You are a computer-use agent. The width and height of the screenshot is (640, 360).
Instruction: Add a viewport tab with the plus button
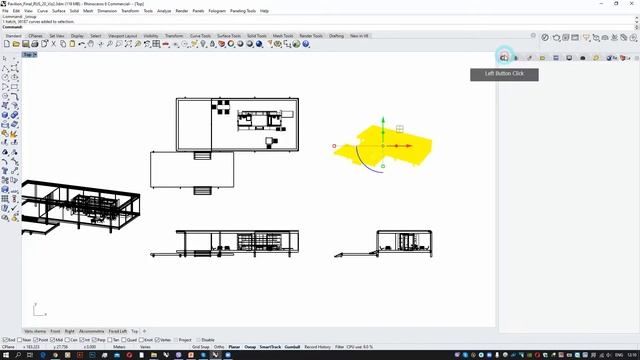(x=144, y=331)
